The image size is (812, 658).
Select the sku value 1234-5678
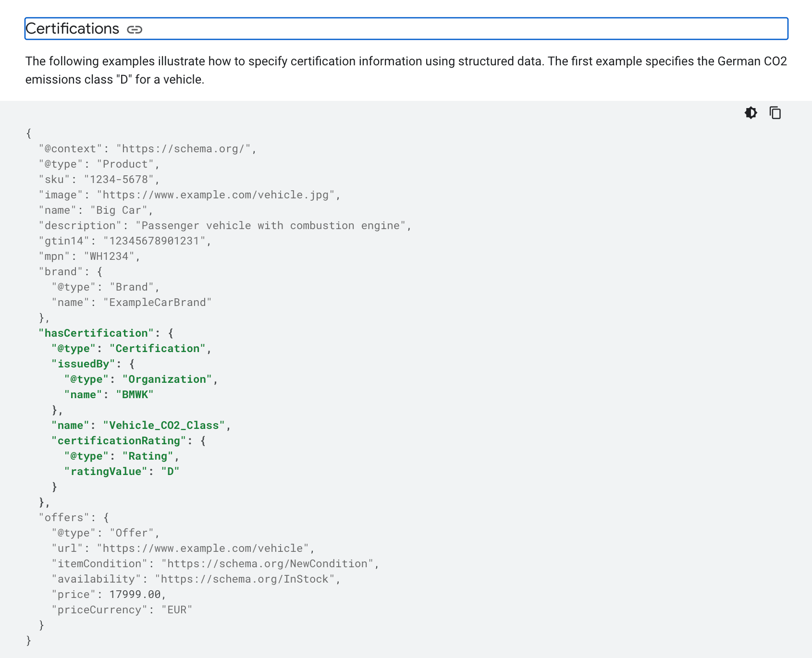120,179
